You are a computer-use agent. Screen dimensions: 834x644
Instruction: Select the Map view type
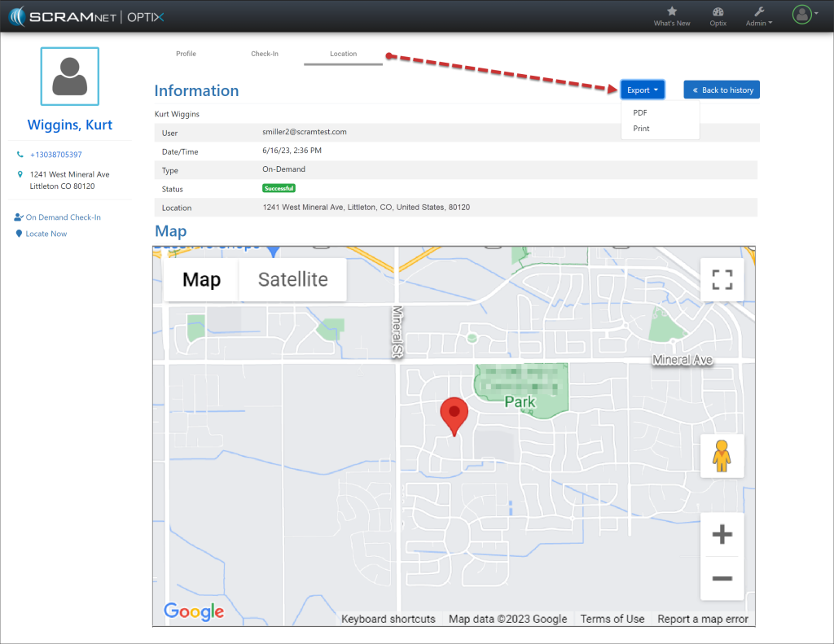click(201, 279)
